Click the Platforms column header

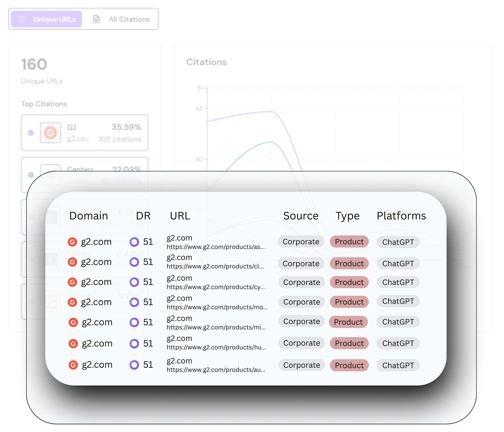coord(401,216)
